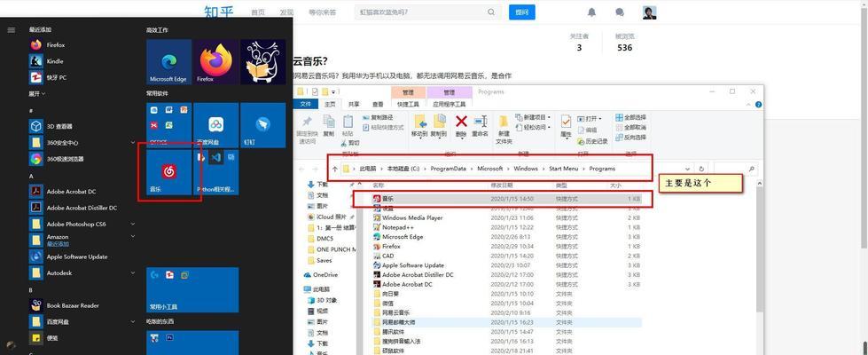This screenshot has height=355, width=868.
Task: Open the 新建项目 dropdown in ribbon
Action: 533,117
